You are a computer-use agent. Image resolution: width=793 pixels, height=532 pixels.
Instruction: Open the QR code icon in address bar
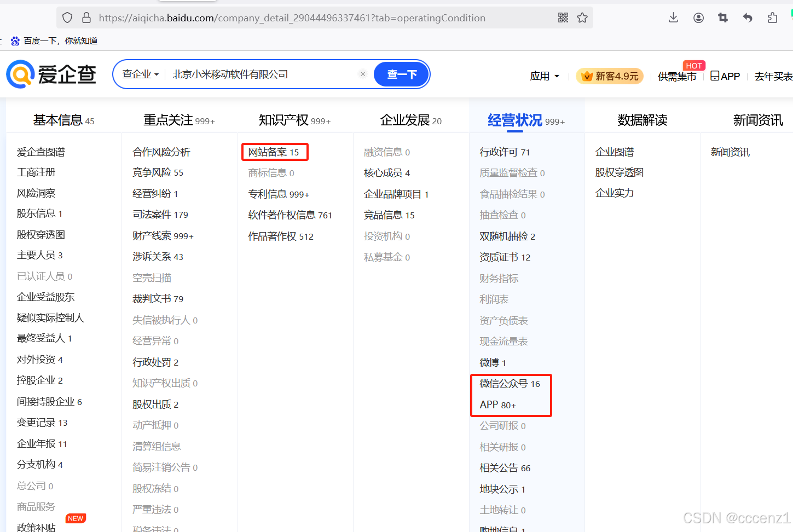(563, 18)
